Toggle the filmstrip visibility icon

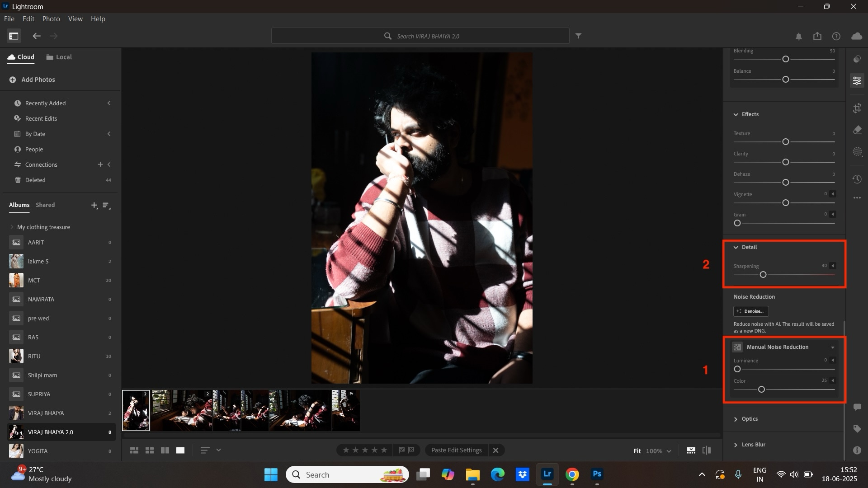[x=691, y=450]
